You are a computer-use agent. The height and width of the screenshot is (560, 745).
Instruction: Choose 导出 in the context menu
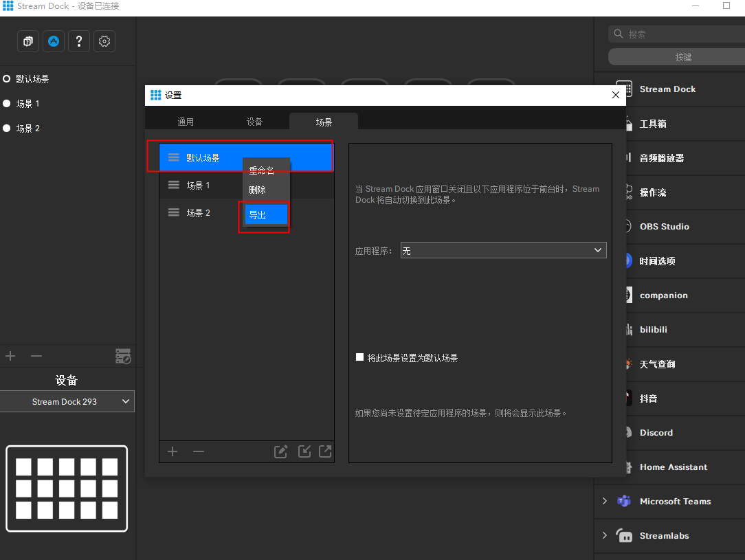(x=266, y=214)
